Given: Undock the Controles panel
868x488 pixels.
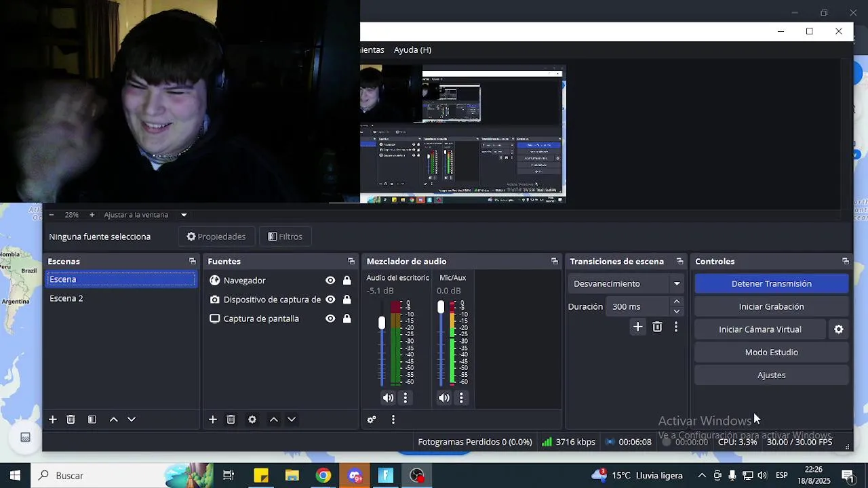Looking at the screenshot, I should [x=845, y=262].
